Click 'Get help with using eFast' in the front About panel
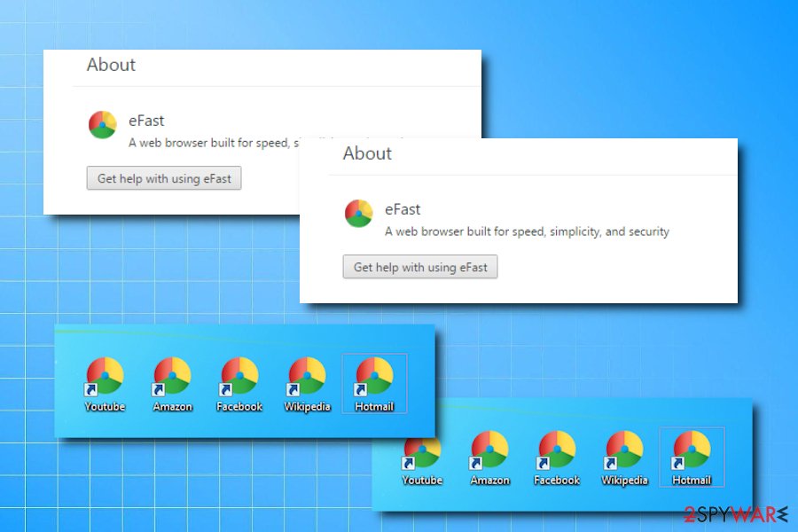 coord(420,267)
